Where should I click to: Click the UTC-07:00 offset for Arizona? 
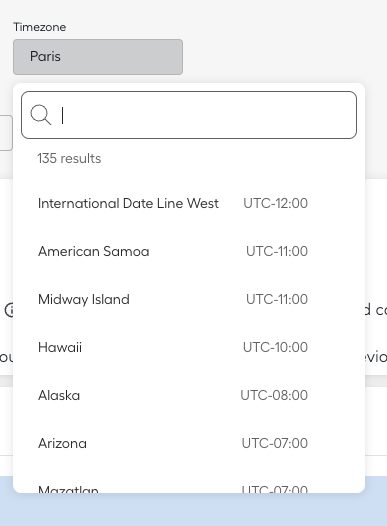point(275,443)
